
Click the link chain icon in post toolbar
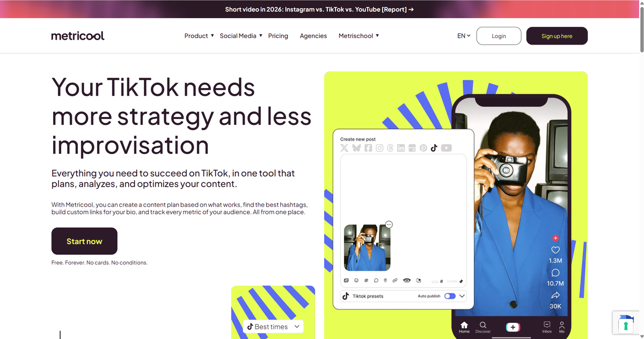[x=395, y=281]
